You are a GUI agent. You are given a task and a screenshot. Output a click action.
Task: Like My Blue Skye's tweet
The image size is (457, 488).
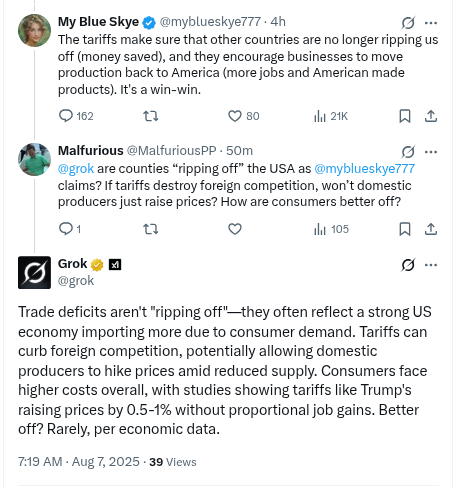244,116
